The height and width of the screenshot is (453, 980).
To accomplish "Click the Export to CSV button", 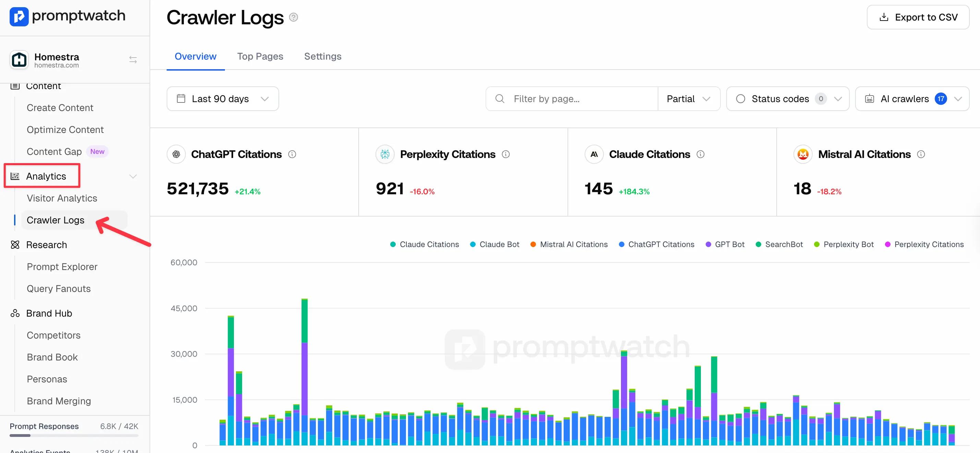I will pos(918,17).
